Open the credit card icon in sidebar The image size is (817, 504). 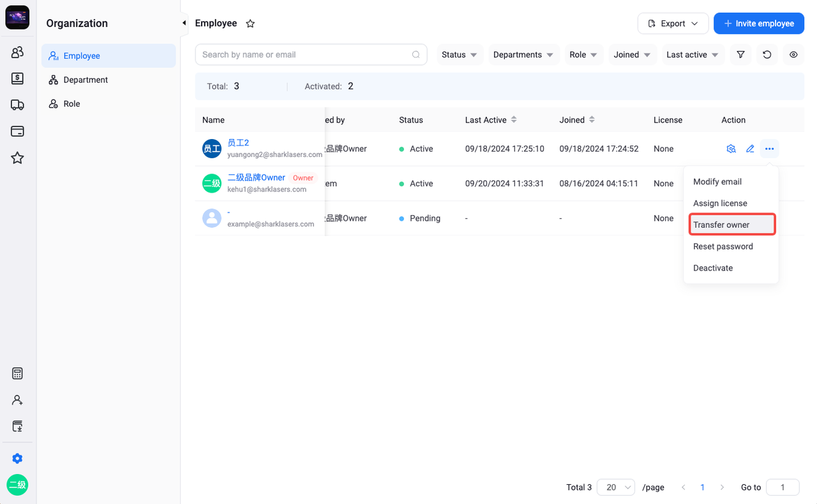click(x=17, y=131)
